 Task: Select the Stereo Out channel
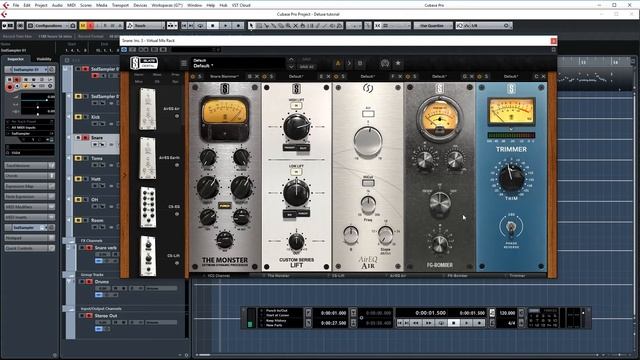(106, 316)
